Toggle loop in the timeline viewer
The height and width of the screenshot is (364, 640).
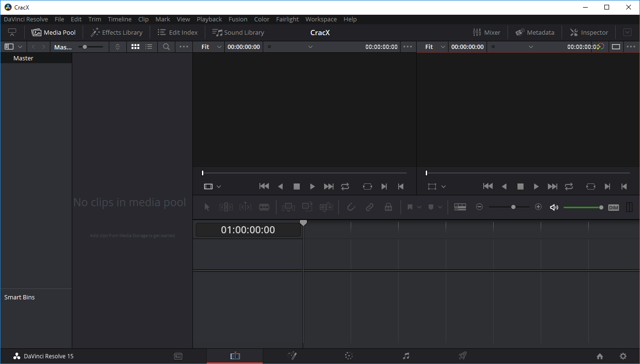click(x=569, y=187)
